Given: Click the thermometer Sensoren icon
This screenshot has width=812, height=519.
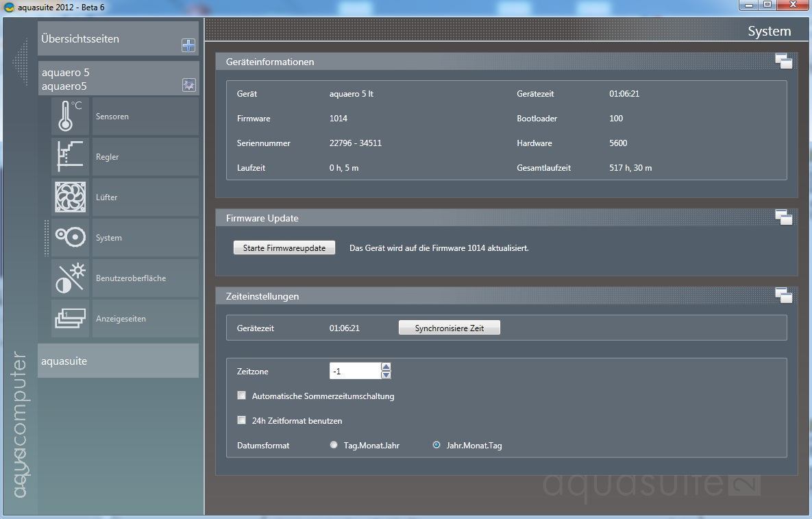Looking at the screenshot, I should (x=70, y=116).
